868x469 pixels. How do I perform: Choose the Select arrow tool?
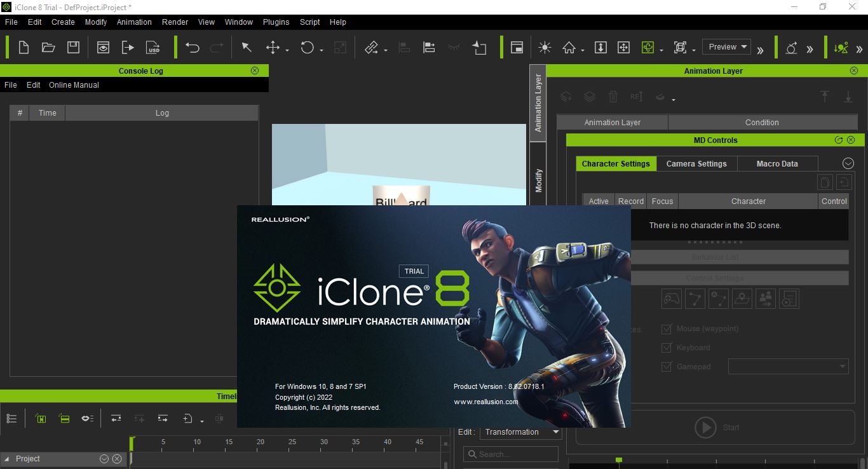[247, 48]
